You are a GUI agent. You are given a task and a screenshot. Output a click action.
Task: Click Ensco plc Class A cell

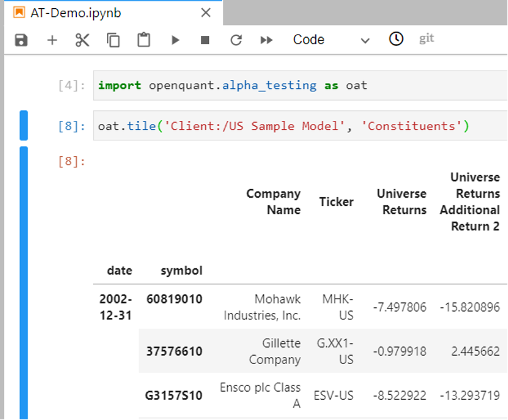coord(260,395)
